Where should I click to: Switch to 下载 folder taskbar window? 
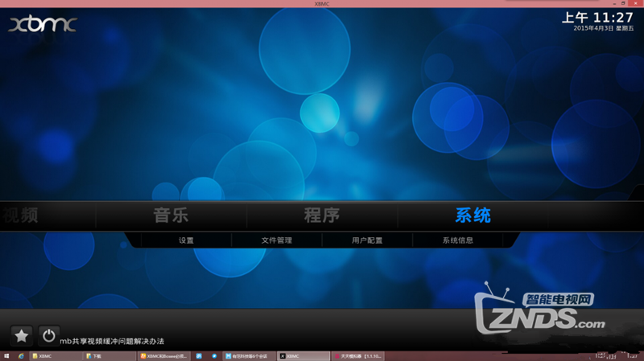[x=109, y=356]
